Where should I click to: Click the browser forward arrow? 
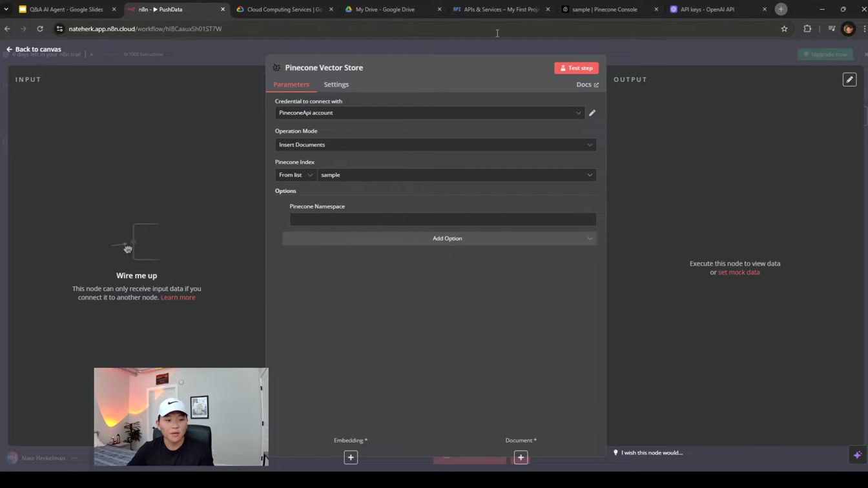click(x=23, y=29)
